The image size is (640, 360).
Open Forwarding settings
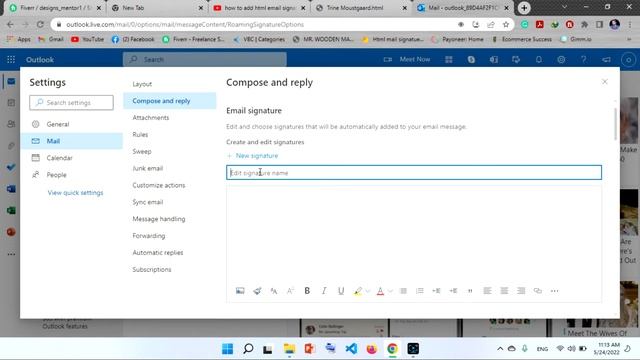tap(149, 236)
